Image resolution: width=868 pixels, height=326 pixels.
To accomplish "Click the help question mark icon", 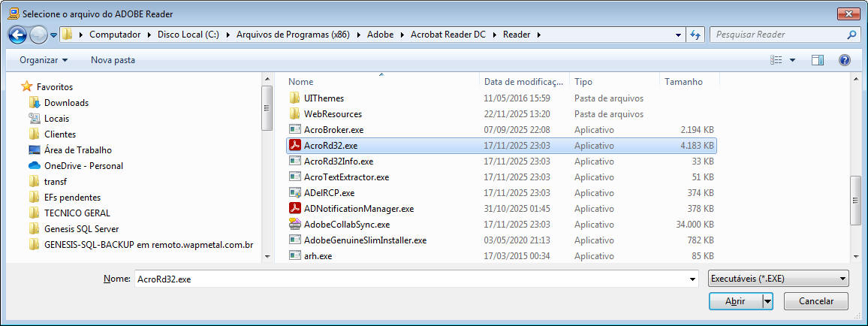I will click(844, 60).
